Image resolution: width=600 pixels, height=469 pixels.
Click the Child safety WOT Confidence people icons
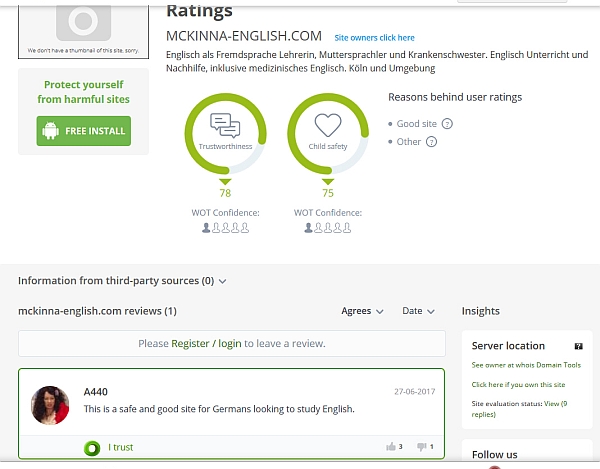click(328, 228)
